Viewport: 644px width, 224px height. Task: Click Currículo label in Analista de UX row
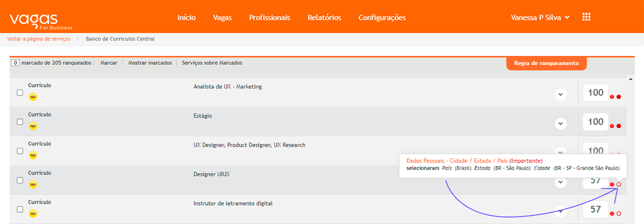coord(39,85)
